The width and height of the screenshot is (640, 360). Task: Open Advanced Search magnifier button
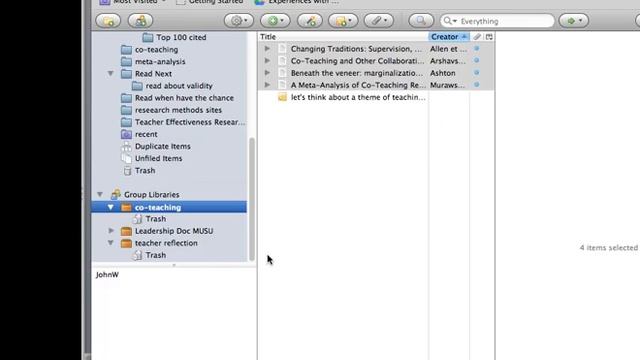point(421,20)
